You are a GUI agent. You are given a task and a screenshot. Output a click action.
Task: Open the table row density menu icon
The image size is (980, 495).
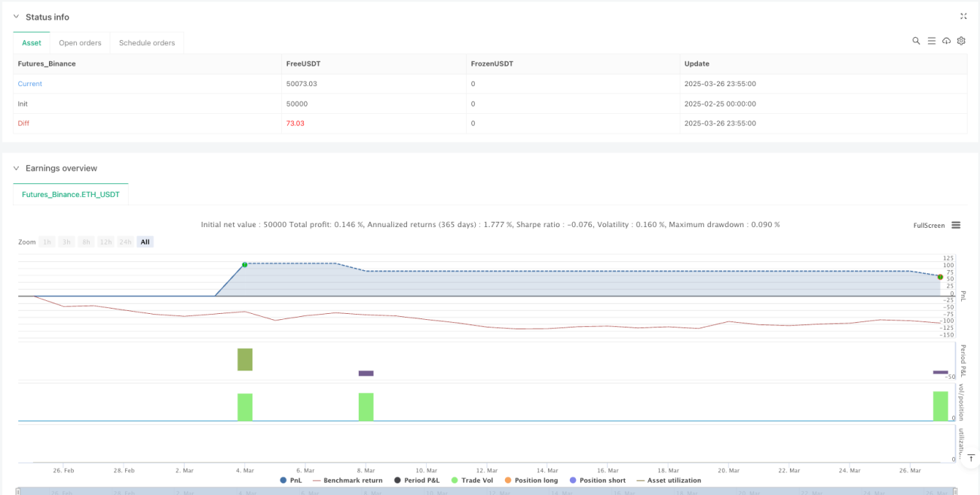point(931,41)
